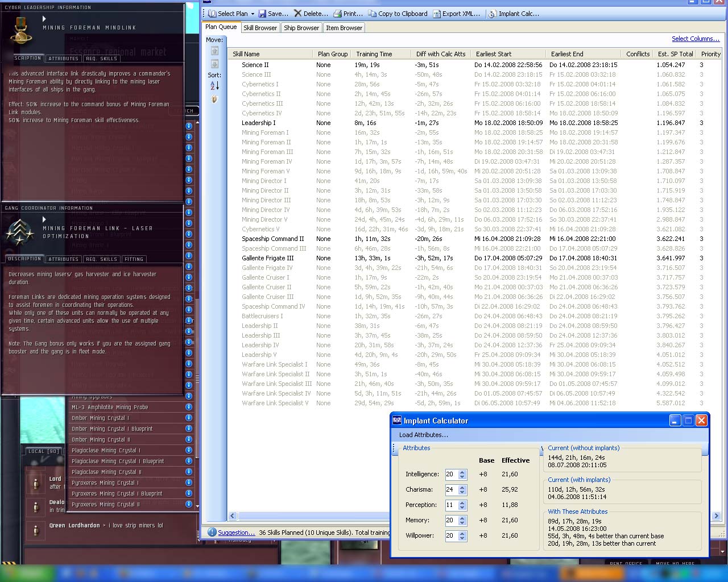The image size is (728, 582).
Task: Click Export XML in toolbar
Action: [x=457, y=14]
